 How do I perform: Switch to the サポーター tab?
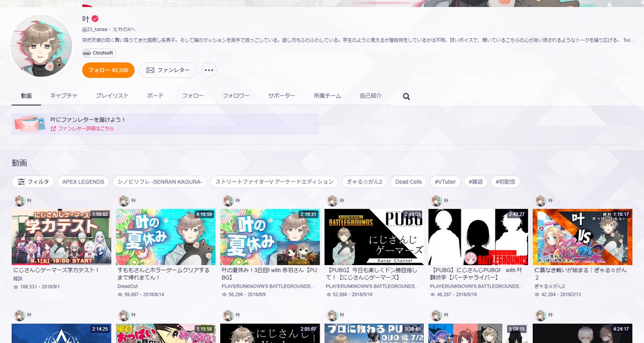[x=282, y=96]
